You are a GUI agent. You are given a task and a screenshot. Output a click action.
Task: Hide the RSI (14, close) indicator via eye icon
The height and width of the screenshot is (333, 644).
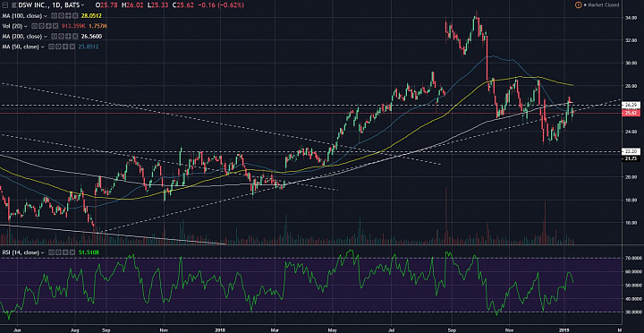[51, 252]
